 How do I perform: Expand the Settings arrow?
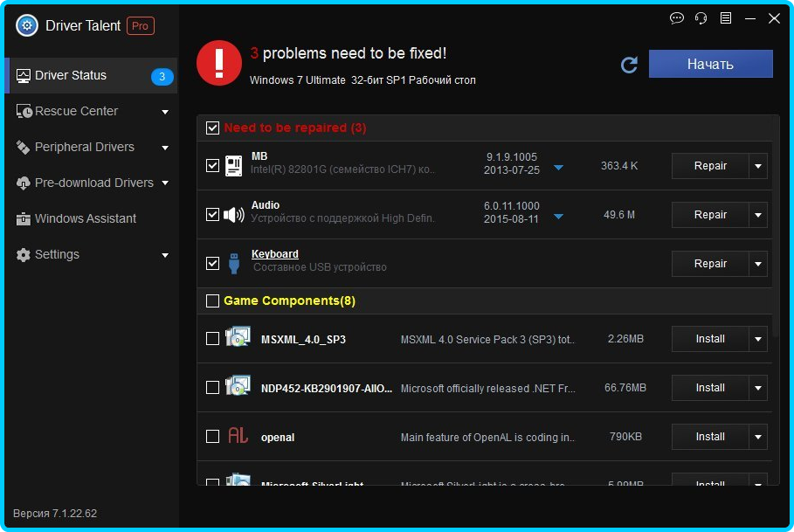click(x=165, y=255)
